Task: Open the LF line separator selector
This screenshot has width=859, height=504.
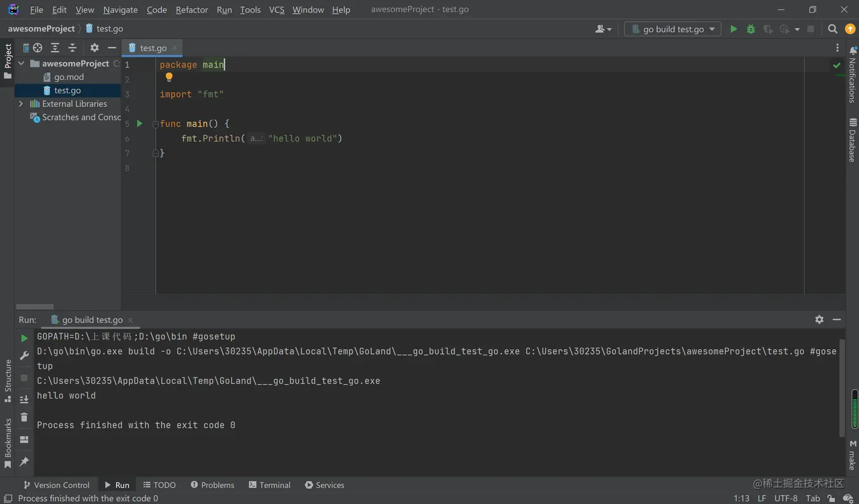Action: [x=762, y=498]
